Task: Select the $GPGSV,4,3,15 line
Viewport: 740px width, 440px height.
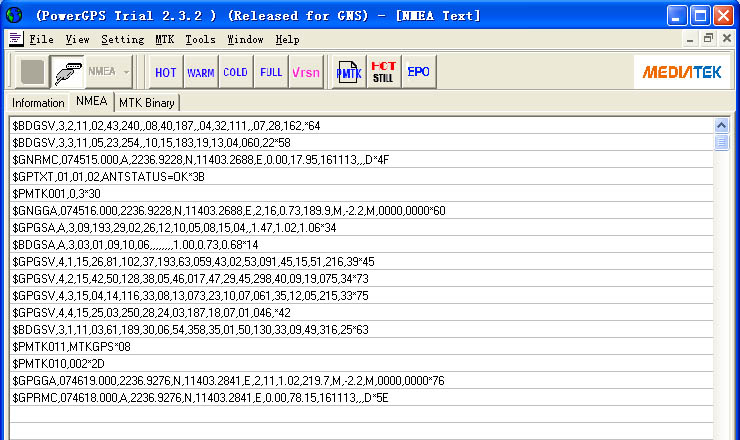Action: point(362,296)
